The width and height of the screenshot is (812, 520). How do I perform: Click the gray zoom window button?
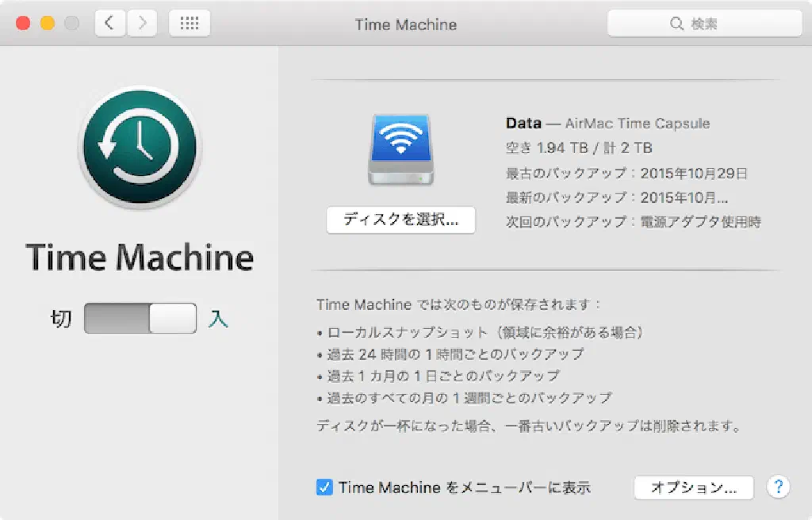point(71,24)
